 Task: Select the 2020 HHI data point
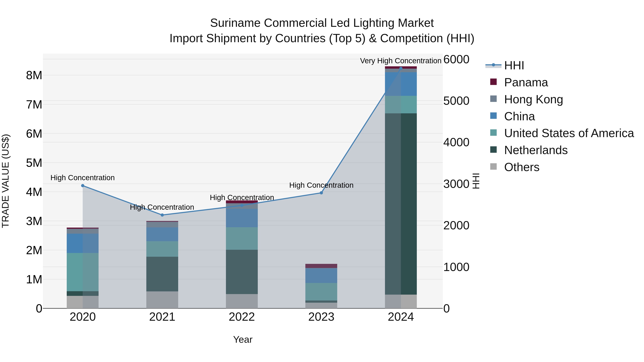pyautogui.click(x=83, y=186)
